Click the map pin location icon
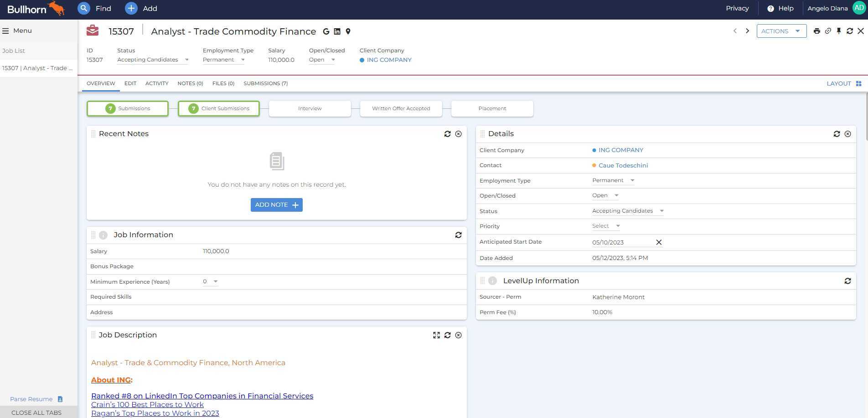 click(x=348, y=31)
